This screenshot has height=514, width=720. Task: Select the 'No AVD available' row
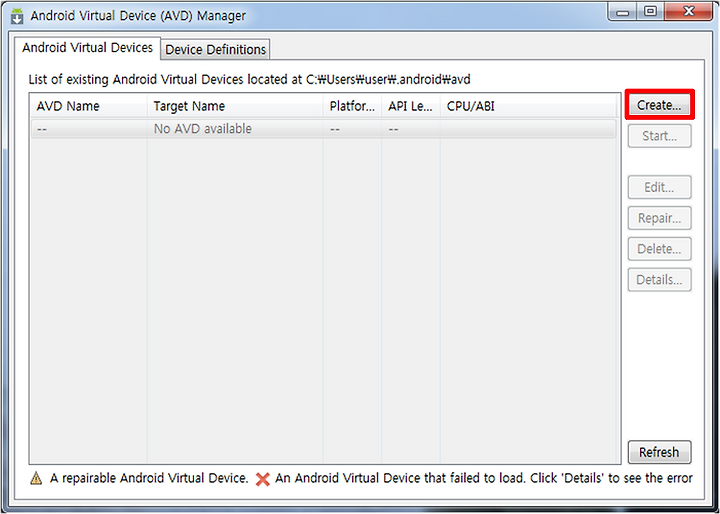click(x=323, y=129)
